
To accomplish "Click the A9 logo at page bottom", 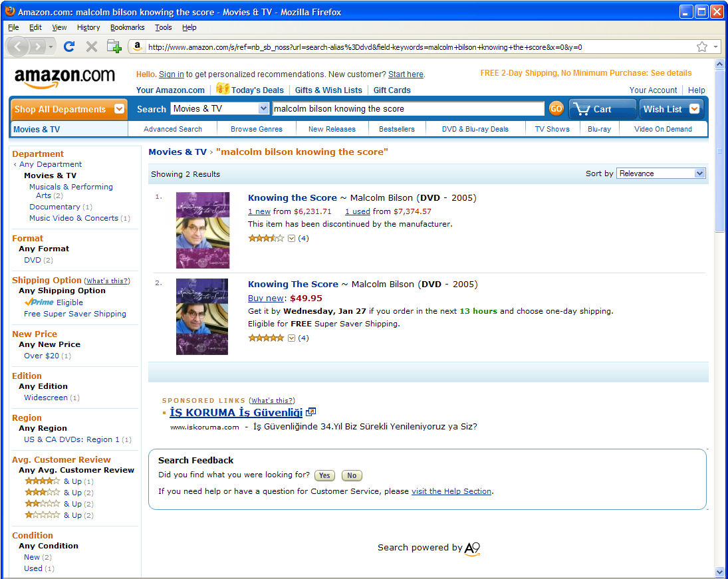I will 472,548.
